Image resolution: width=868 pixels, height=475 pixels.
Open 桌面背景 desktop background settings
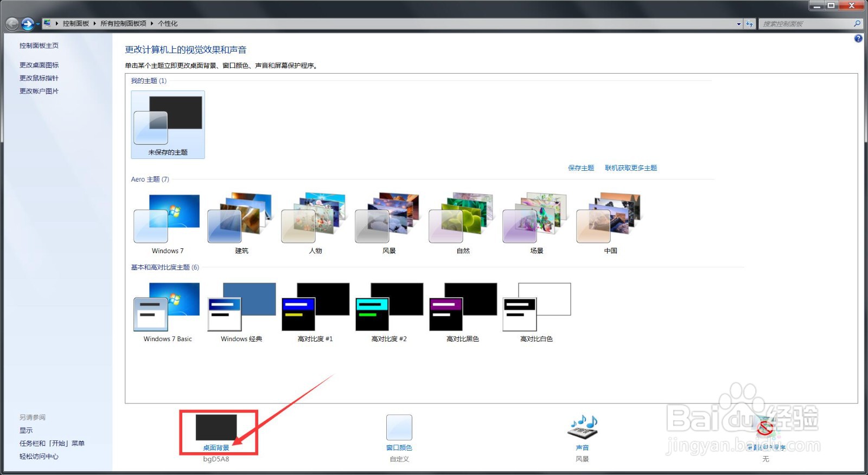[x=216, y=427]
